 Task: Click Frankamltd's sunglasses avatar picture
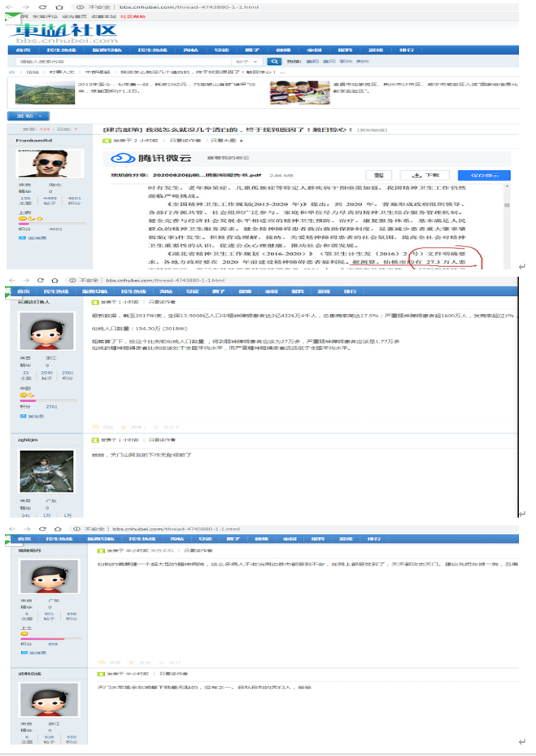click(50, 163)
